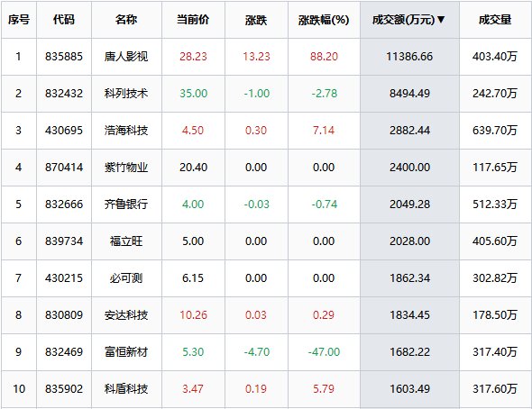
Task: Open stock 必可测
Action: tap(126, 277)
